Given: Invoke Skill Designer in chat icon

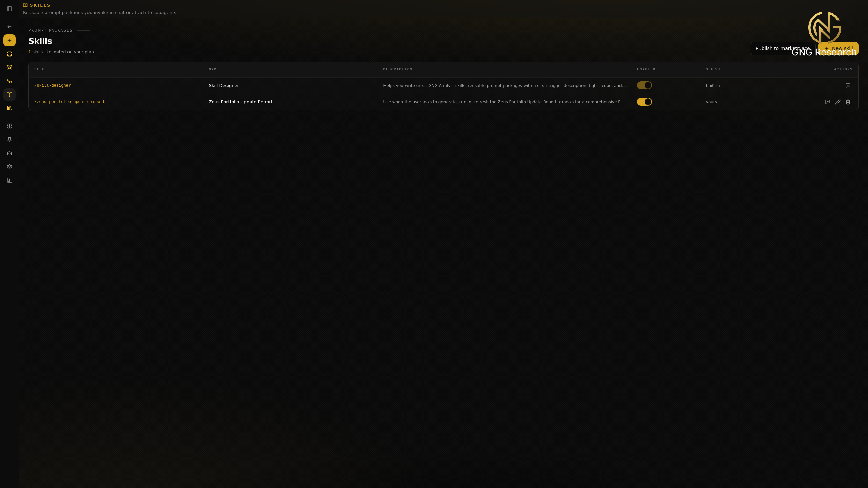Looking at the screenshot, I should [848, 86].
